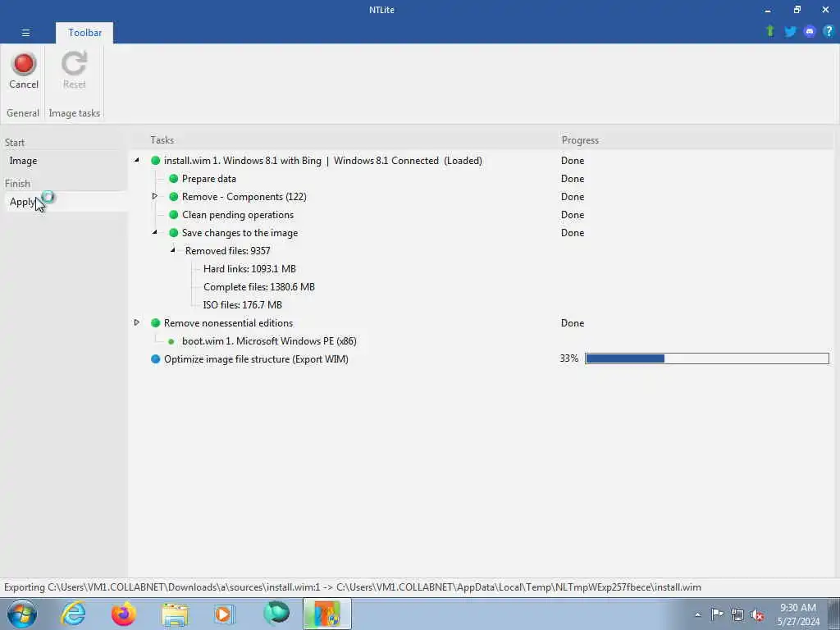Click green dot beside Save changes to the image
Viewport: 840px width, 630px height.
174,232
